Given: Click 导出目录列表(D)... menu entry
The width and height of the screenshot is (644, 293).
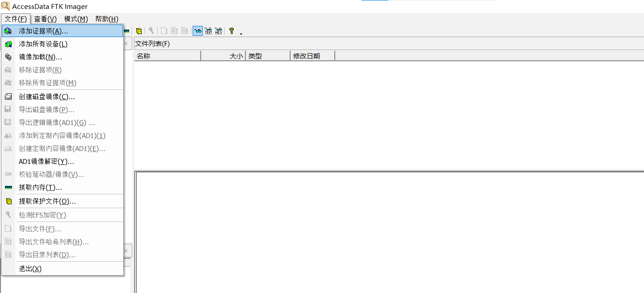Looking at the screenshot, I should pos(62,255).
